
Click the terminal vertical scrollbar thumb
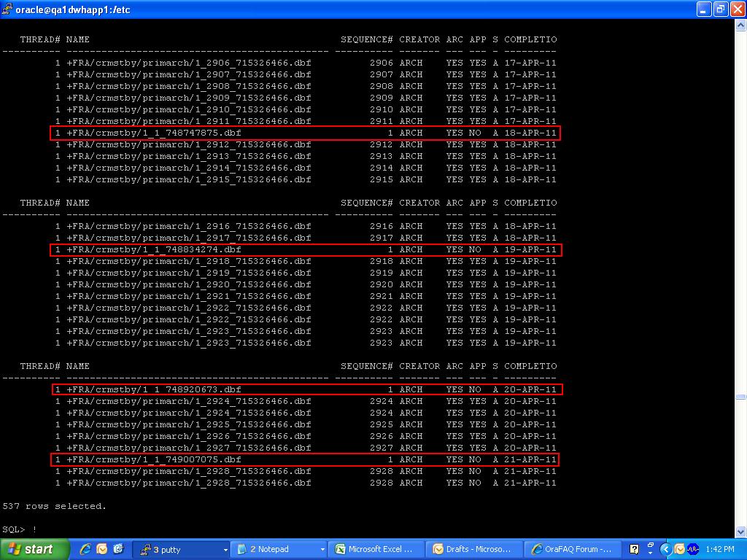coord(740,397)
